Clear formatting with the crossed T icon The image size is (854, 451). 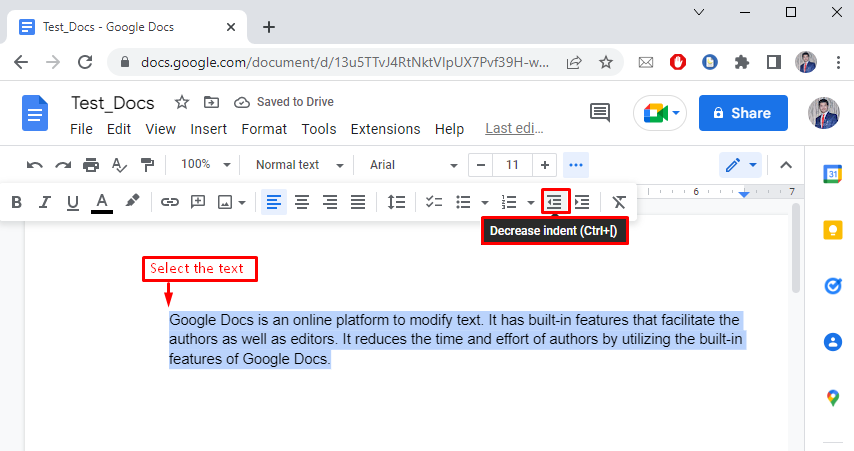(619, 202)
